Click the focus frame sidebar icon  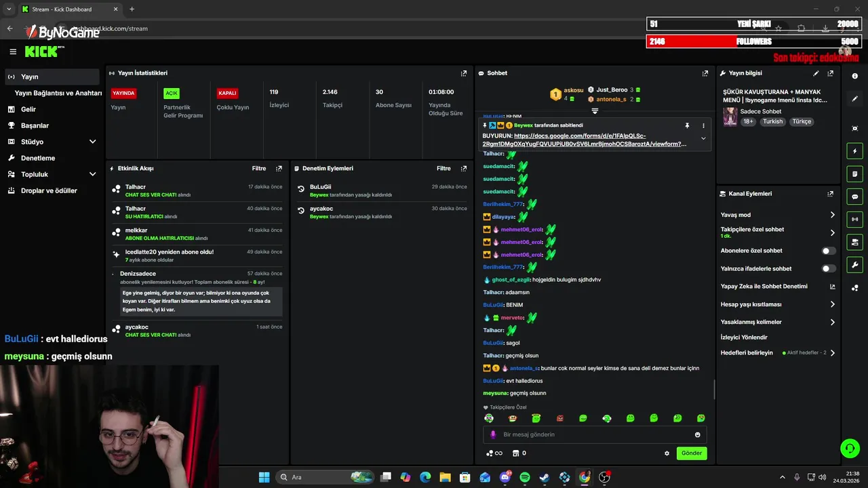pos(855,128)
